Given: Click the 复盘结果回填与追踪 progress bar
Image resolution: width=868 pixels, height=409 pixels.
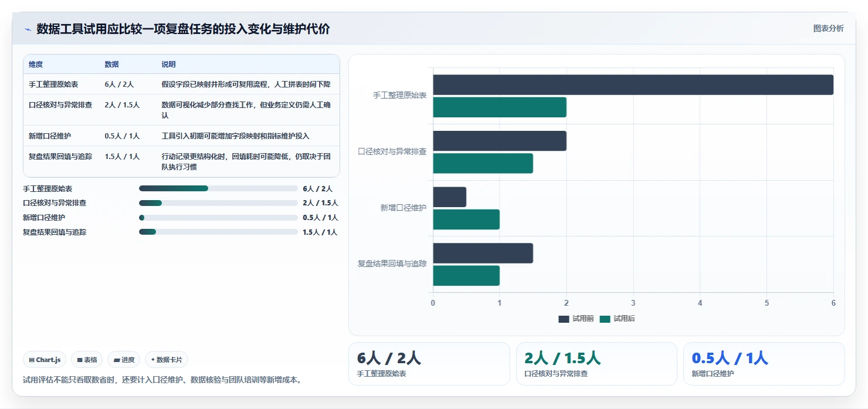Looking at the screenshot, I should pyautogui.click(x=218, y=232).
